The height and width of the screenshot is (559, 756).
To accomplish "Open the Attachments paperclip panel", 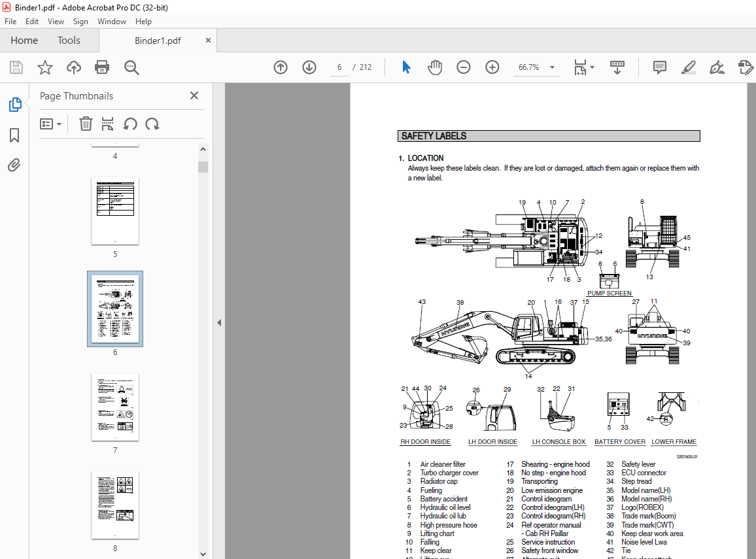I will click(14, 165).
